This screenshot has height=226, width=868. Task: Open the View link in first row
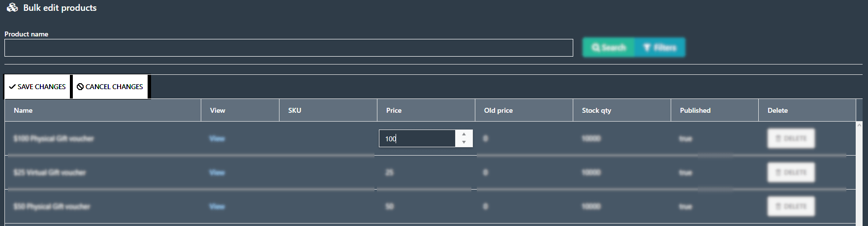pos(217,138)
